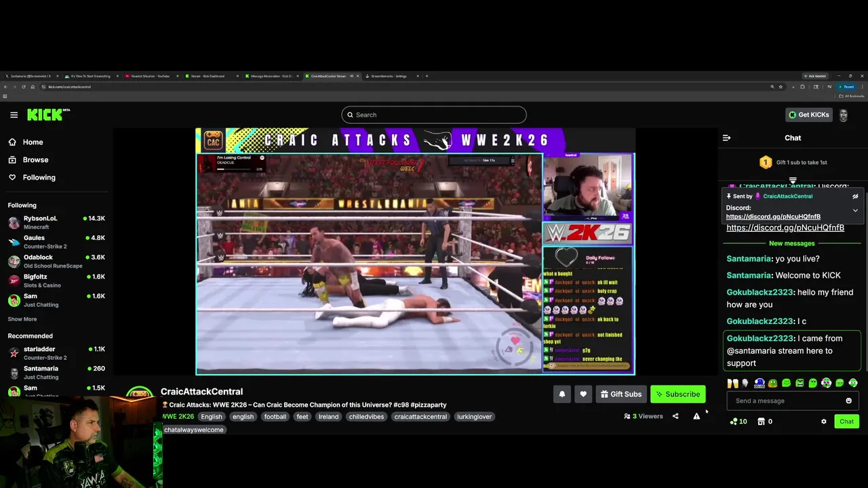Click the green Chat send button
This screenshot has height=488, width=868.
846,422
